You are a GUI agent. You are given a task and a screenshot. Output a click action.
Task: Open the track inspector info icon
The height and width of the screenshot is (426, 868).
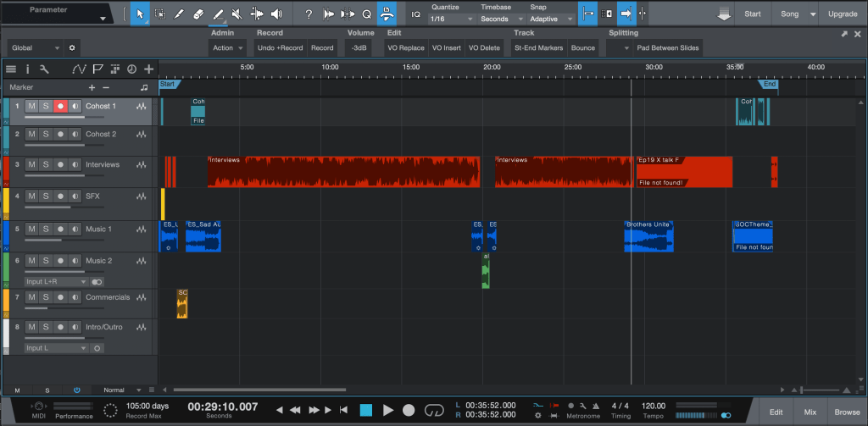pos(27,69)
